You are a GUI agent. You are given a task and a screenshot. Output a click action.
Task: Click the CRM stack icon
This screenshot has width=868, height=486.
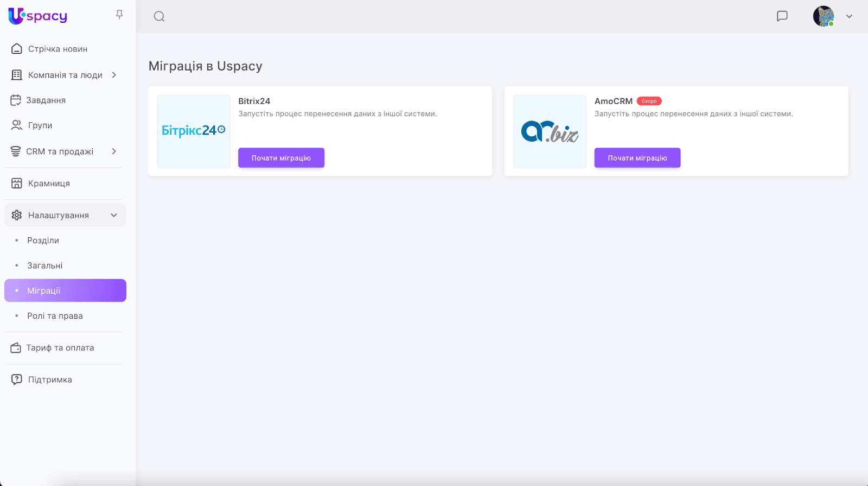[16, 152]
